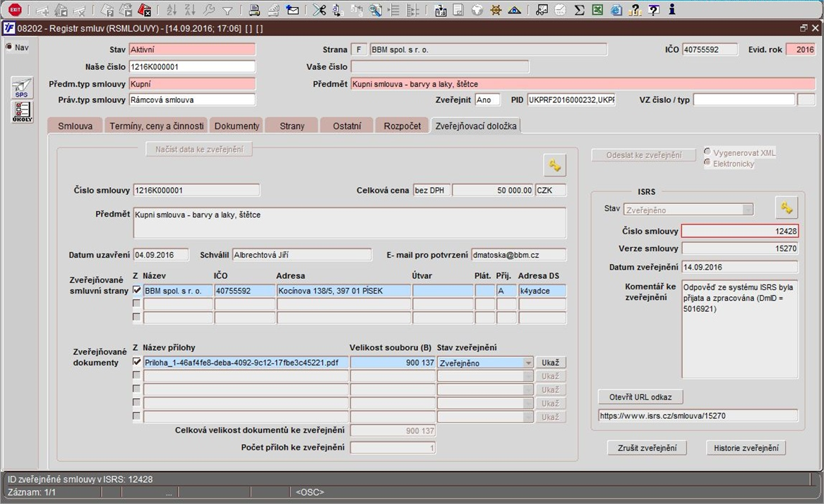Viewport: 824px width, 504px height.
Task: Click the Sigma sum icon
Action: pyautogui.click(x=579, y=9)
